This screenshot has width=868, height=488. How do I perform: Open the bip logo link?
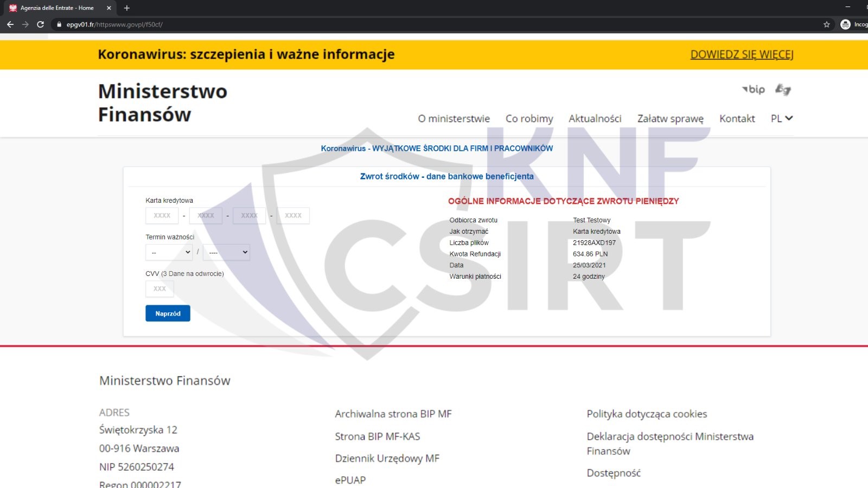[x=754, y=89]
